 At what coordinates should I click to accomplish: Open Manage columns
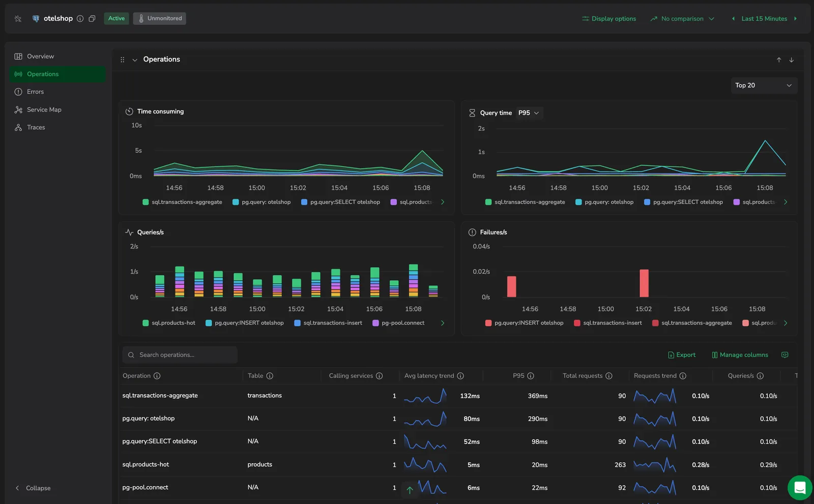(740, 355)
